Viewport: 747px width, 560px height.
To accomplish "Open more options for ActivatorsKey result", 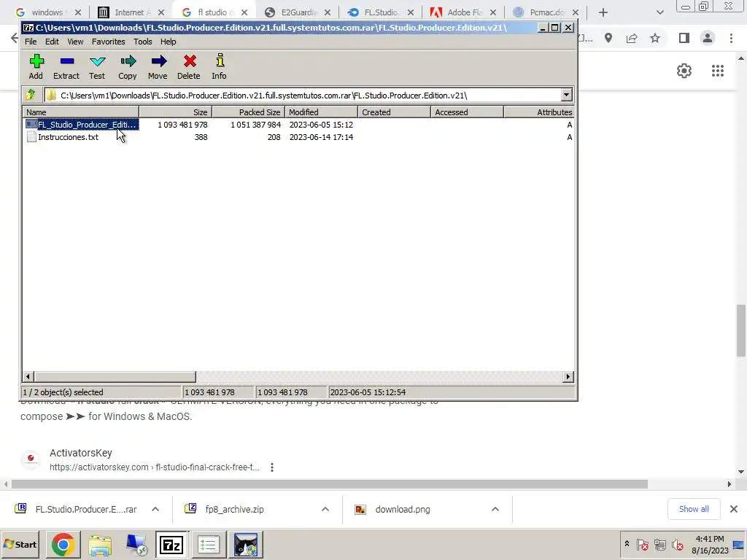I will coord(272,467).
